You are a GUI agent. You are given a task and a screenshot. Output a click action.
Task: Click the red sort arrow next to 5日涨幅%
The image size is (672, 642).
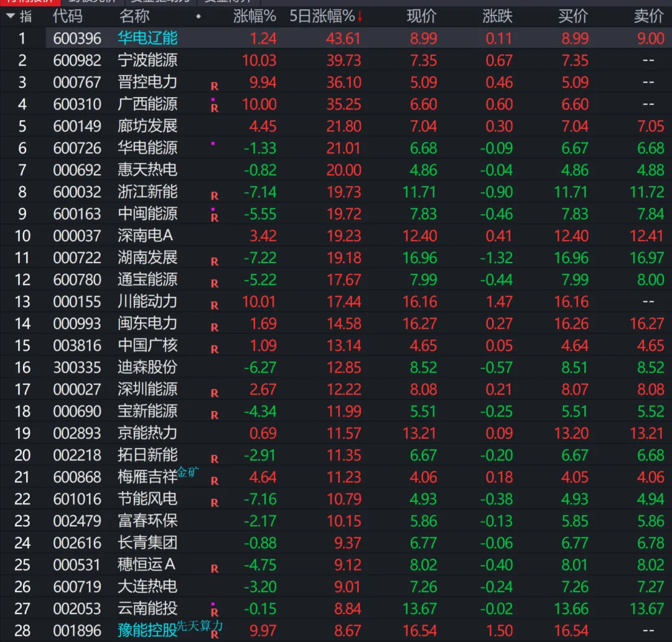[360, 17]
